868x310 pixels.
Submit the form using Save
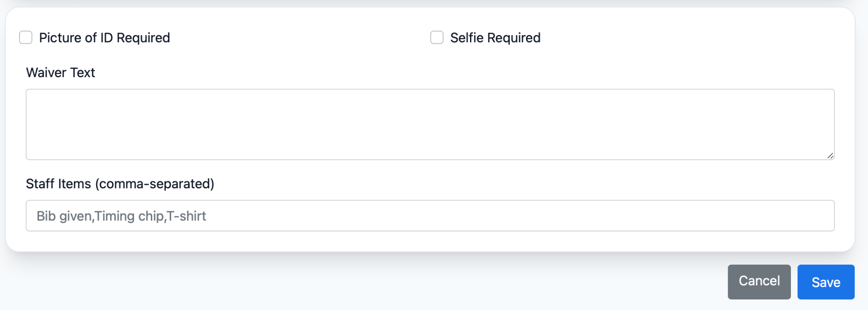(x=826, y=282)
